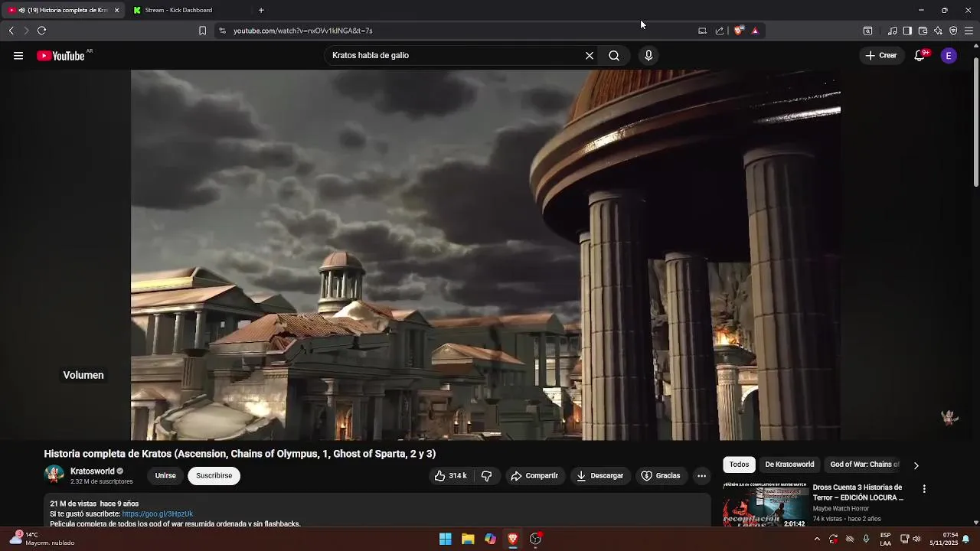
Task: Open the Brave main menu
Action: 969,31
